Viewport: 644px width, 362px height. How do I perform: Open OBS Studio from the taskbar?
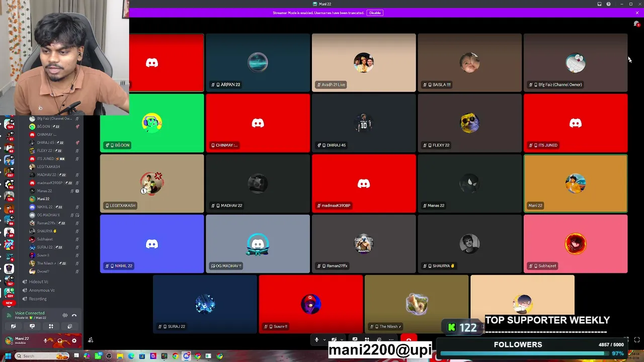[109, 356]
